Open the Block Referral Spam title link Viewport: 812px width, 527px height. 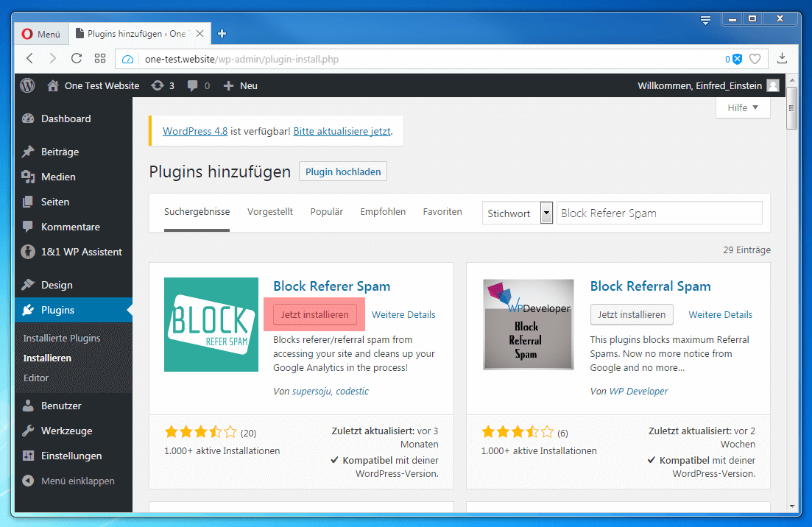click(x=651, y=286)
